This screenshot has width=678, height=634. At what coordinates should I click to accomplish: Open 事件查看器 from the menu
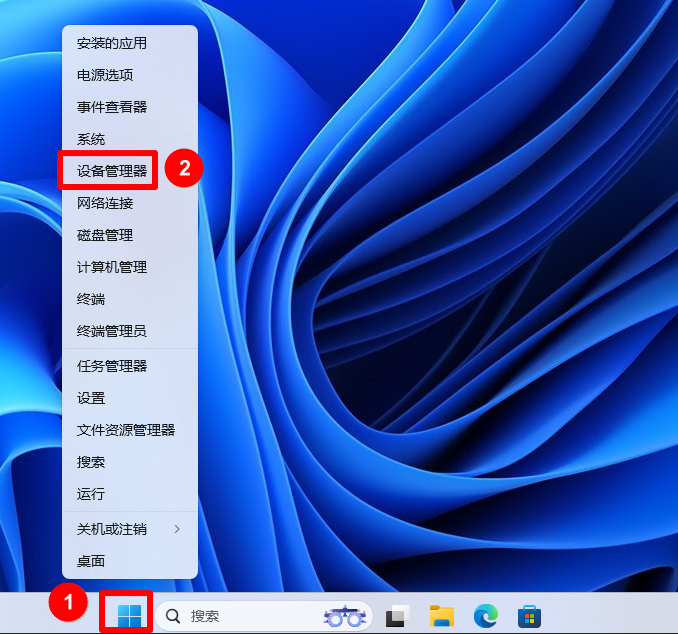click(x=130, y=107)
